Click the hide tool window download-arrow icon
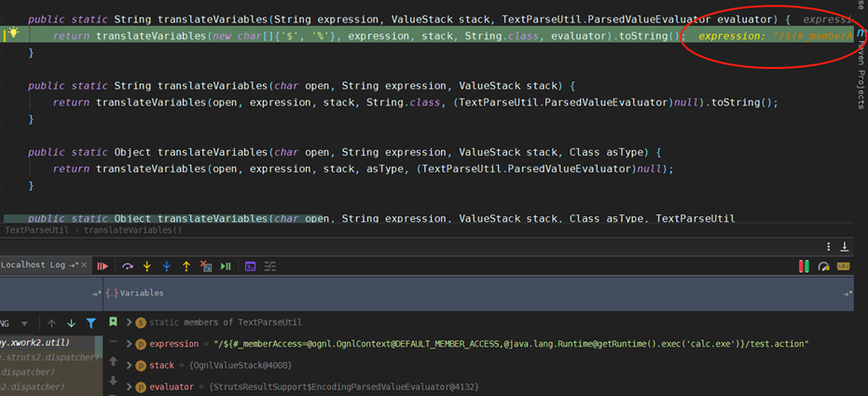This screenshot has width=868, height=396. click(x=845, y=246)
